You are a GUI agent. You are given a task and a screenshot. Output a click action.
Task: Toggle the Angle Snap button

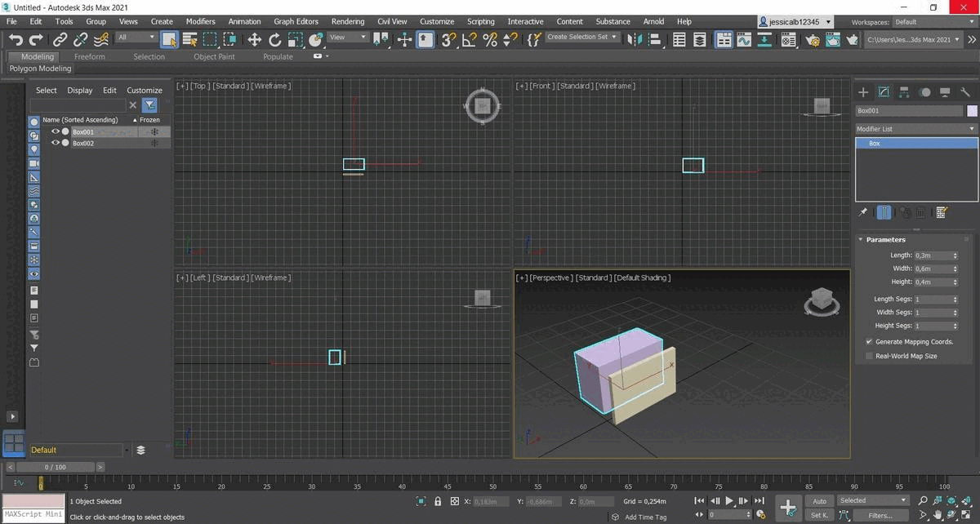tap(469, 38)
